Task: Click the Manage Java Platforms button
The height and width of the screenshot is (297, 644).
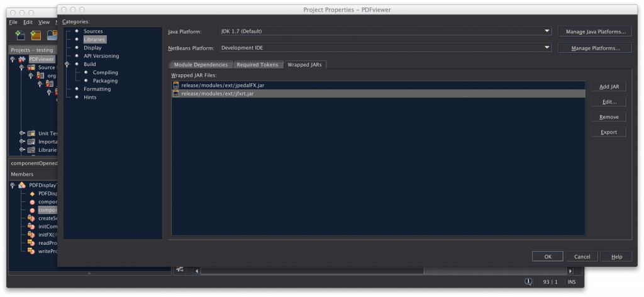Action: pos(594,31)
